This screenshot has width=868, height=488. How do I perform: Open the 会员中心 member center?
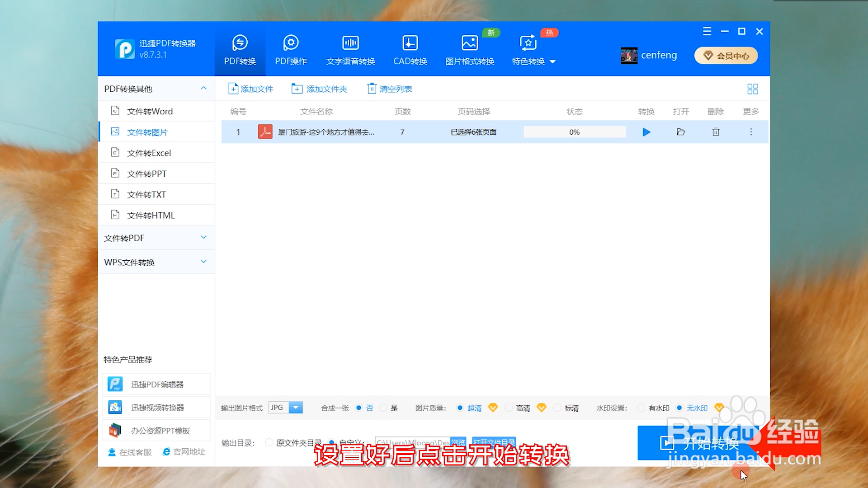[x=726, y=56]
